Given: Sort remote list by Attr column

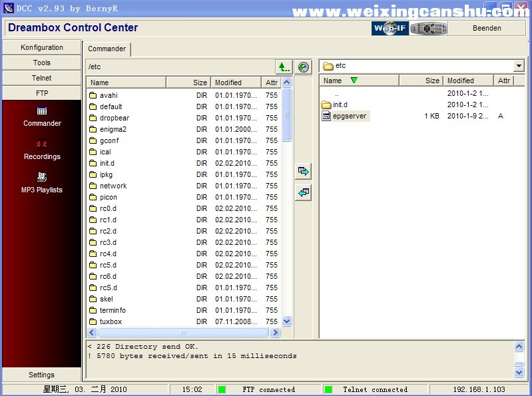Looking at the screenshot, I should pyautogui.click(x=272, y=83).
